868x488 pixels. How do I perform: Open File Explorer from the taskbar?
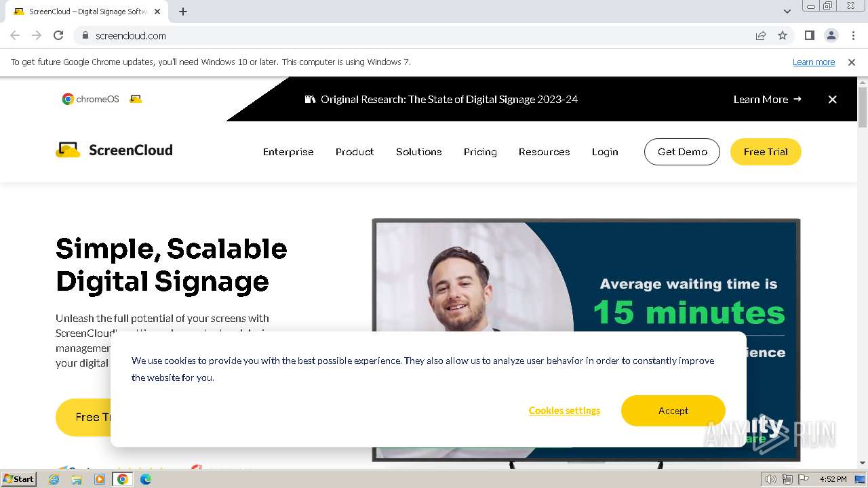[77, 479]
